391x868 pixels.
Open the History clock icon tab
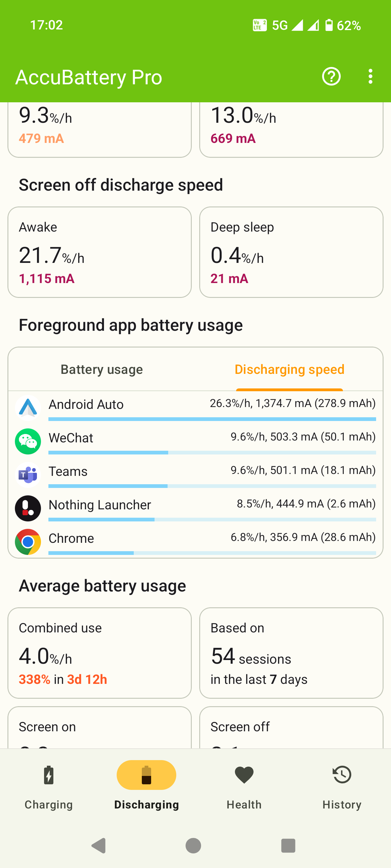pos(342,775)
